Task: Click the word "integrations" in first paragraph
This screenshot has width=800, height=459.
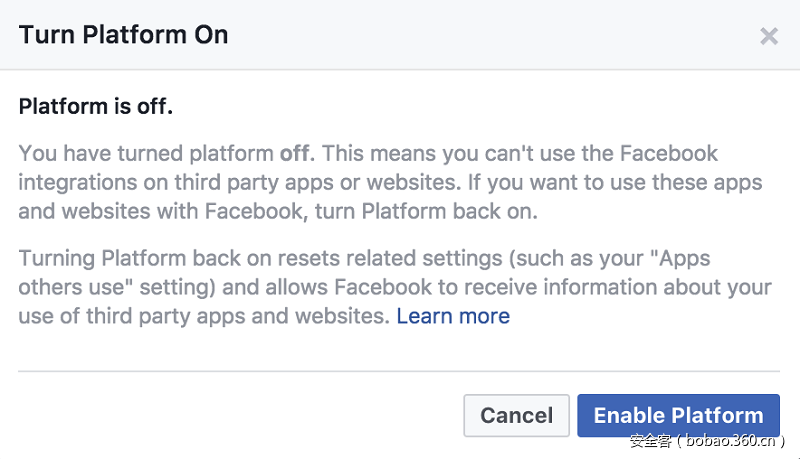Action: [x=76, y=184]
